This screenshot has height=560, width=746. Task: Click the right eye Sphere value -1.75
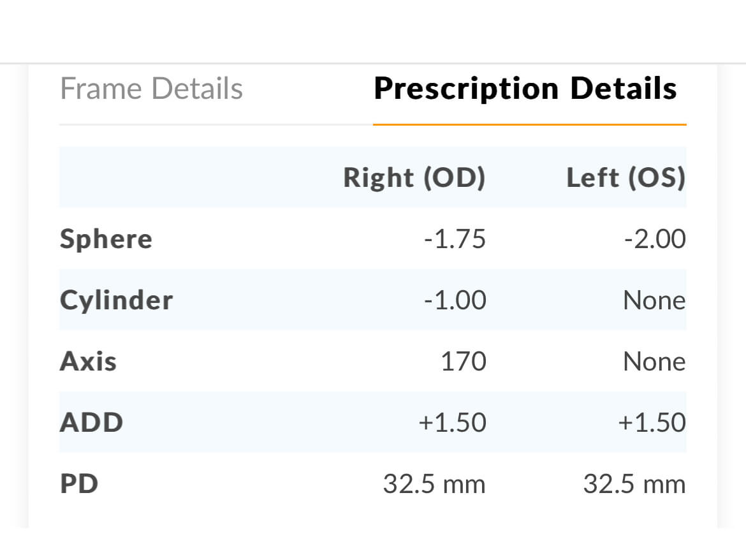455,239
